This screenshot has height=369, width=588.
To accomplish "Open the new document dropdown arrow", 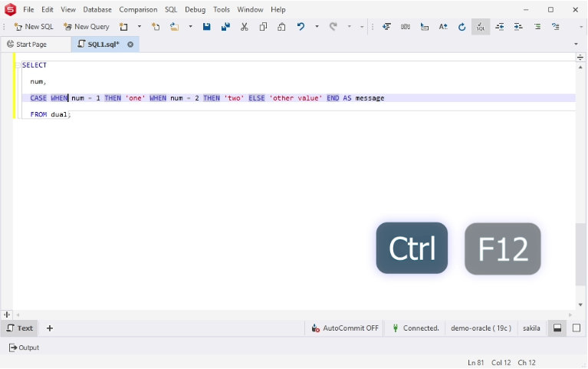I will pos(140,27).
